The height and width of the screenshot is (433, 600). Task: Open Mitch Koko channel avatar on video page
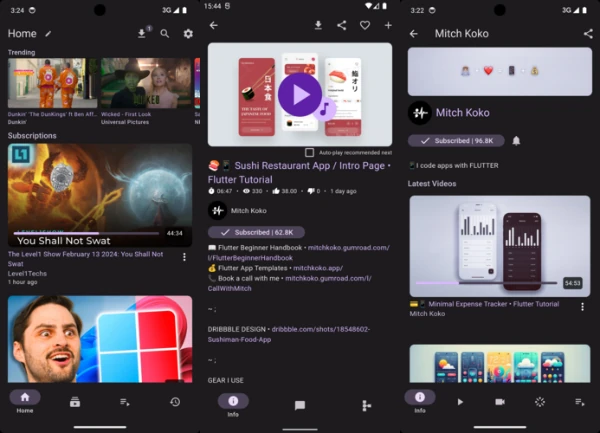(x=217, y=210)
